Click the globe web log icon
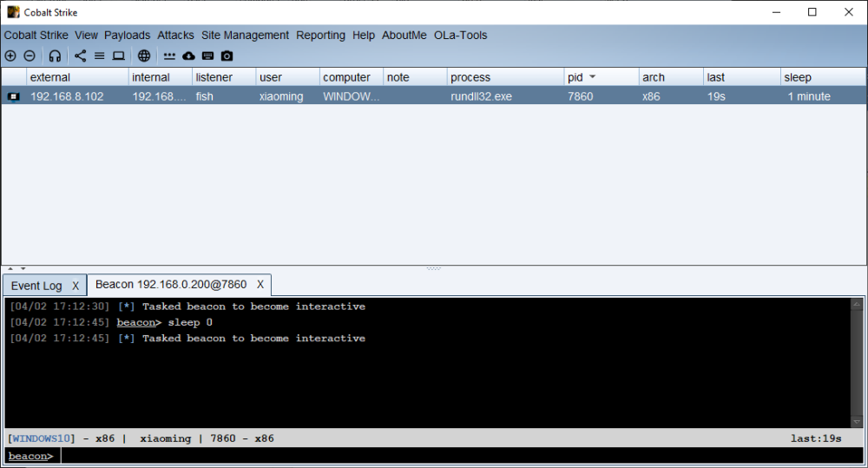Screen dimensions: 868x468 tap(144, 56)
